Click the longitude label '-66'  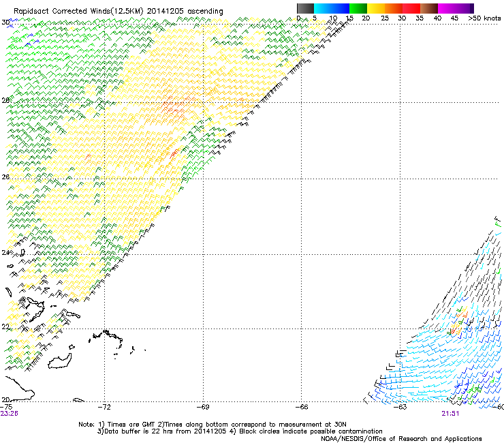click(x=302, y=407)
